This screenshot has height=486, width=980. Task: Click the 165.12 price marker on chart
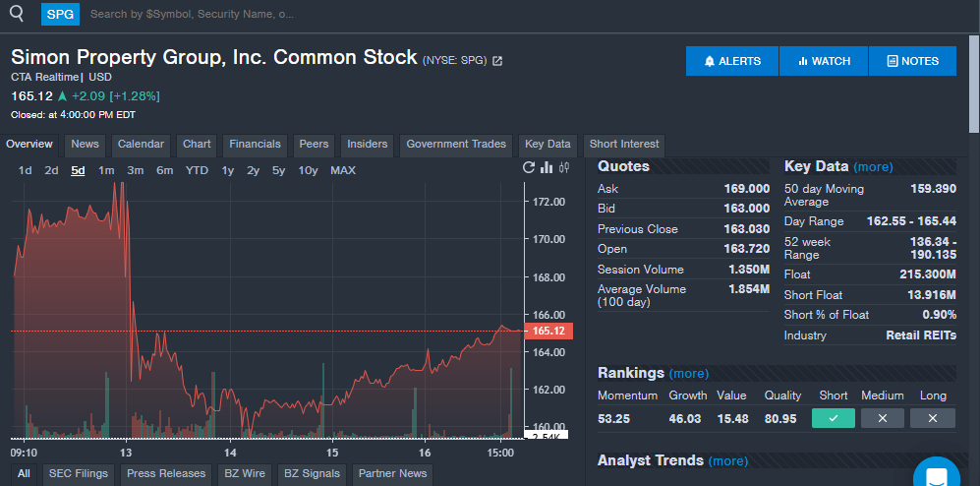tap(548, 331)
